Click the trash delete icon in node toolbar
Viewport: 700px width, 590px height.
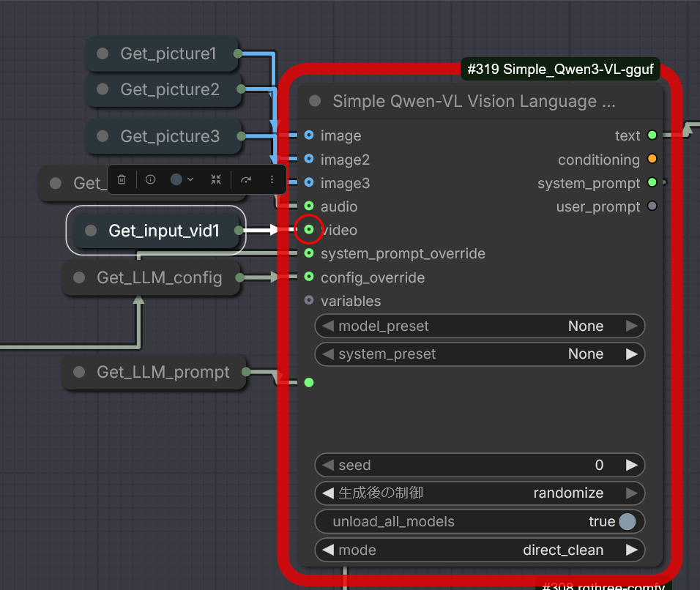tap(122, 180)
